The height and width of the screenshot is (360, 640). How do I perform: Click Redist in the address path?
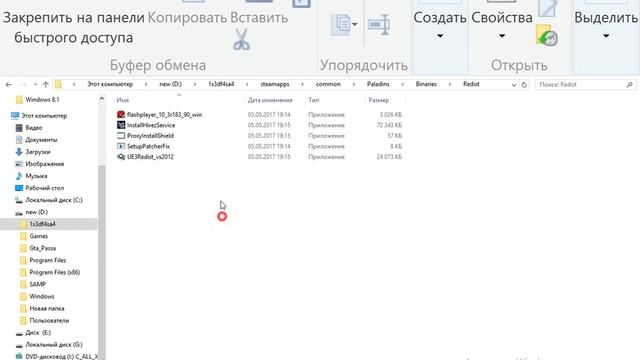point(471,84)
